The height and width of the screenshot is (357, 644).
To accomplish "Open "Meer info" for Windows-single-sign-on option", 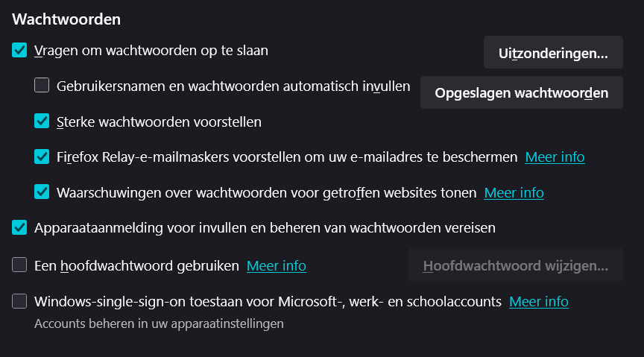I will (538, 302).
